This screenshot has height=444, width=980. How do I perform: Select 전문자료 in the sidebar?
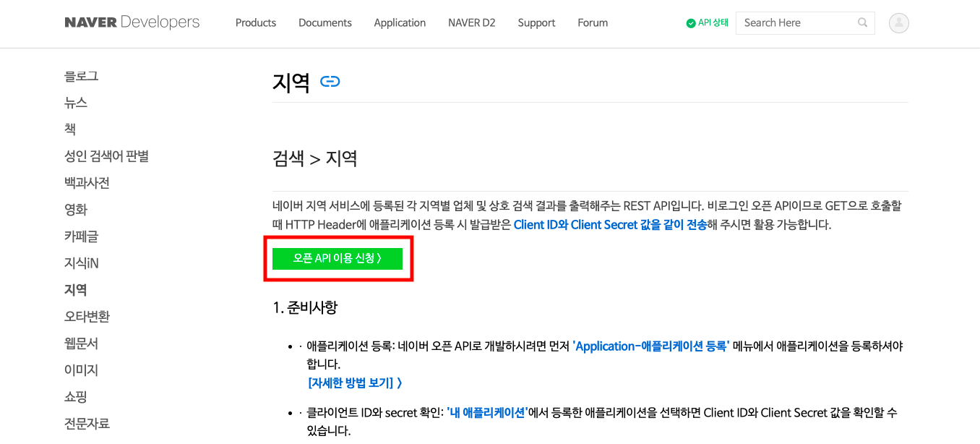(87, 424)
